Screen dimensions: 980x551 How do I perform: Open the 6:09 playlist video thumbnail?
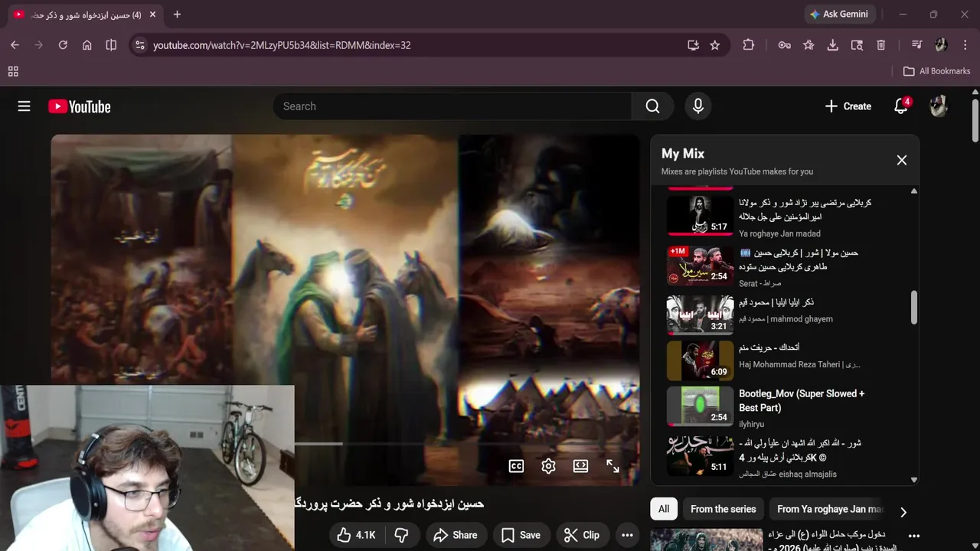point(700,360)
